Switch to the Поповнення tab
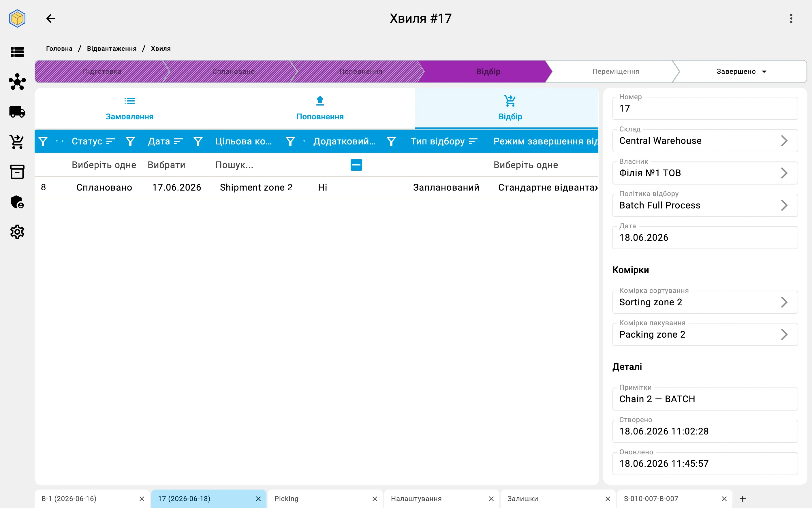Screen dimensions: 812x508 tap(320, 108)
